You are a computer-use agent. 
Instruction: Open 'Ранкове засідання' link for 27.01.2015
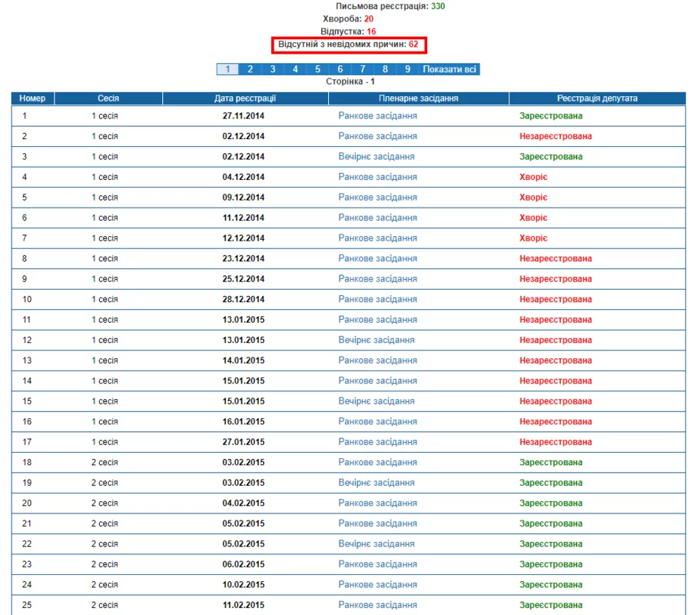coord(378,442)
